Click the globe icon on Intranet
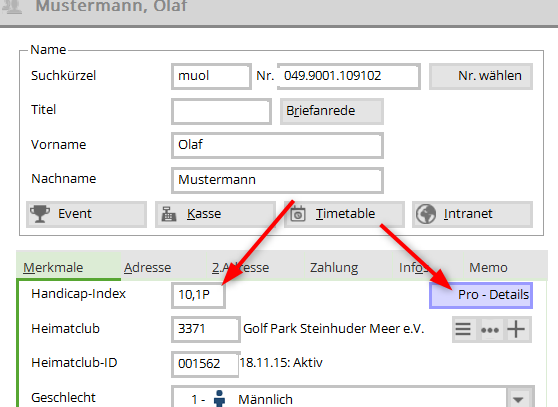 426,214
